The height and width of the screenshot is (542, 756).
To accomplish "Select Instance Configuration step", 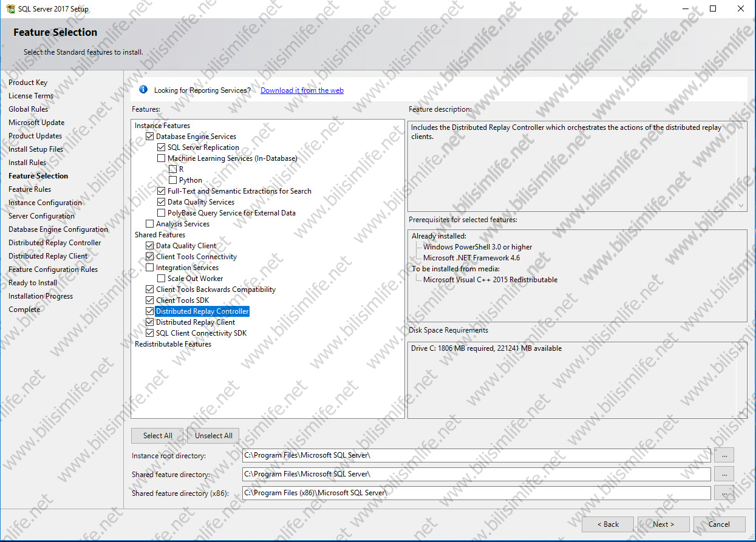I will pos(45,203).
